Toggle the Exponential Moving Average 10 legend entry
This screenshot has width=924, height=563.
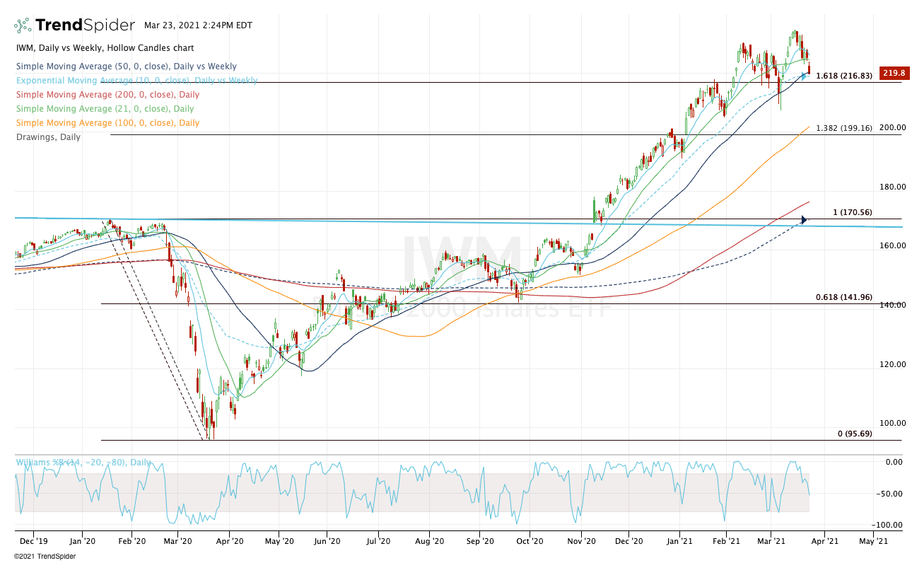pos(136,81)
